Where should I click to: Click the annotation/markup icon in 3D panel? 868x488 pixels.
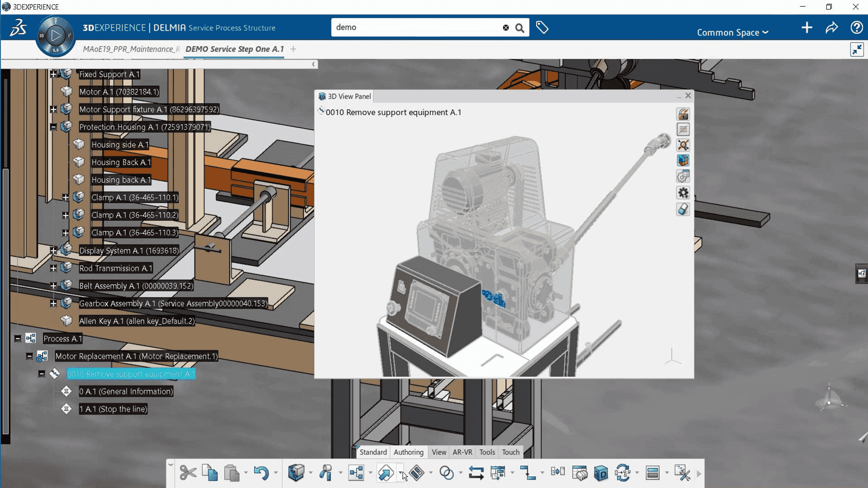click(683, 129)
